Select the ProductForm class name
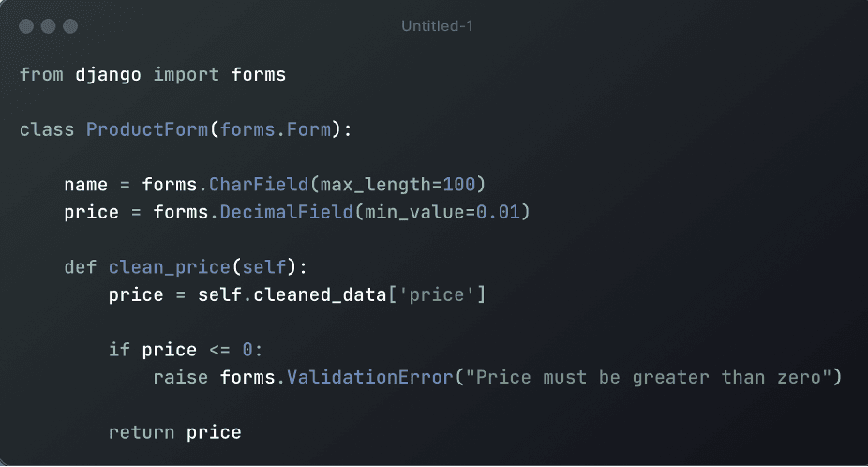The width and height of the screenshot is (868, 467). [x=147, y=129]
